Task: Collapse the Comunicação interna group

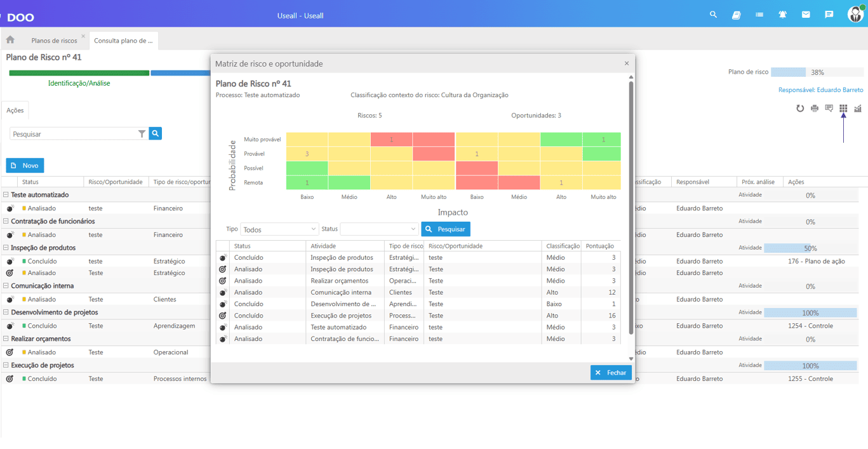Action: [6, 286]
